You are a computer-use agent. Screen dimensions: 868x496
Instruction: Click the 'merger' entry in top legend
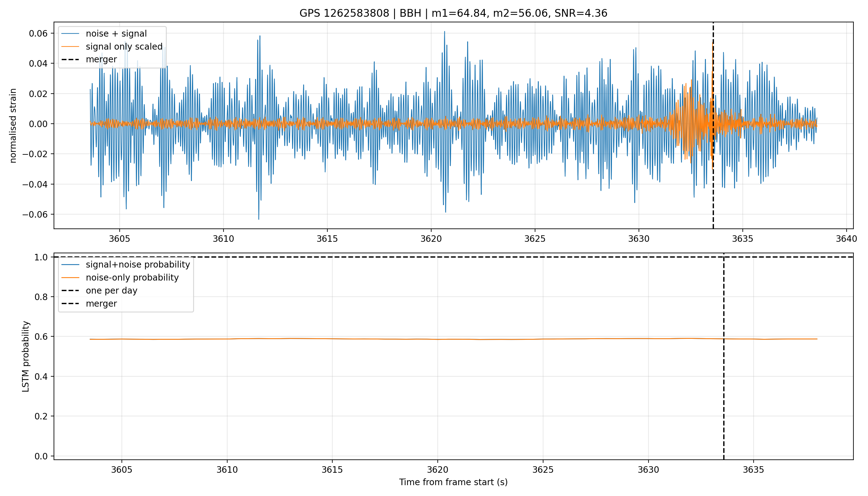click(x=89, y=60)
